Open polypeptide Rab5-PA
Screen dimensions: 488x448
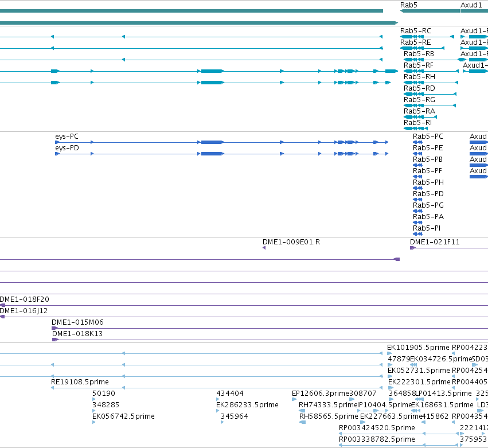(x=428, y=217)
